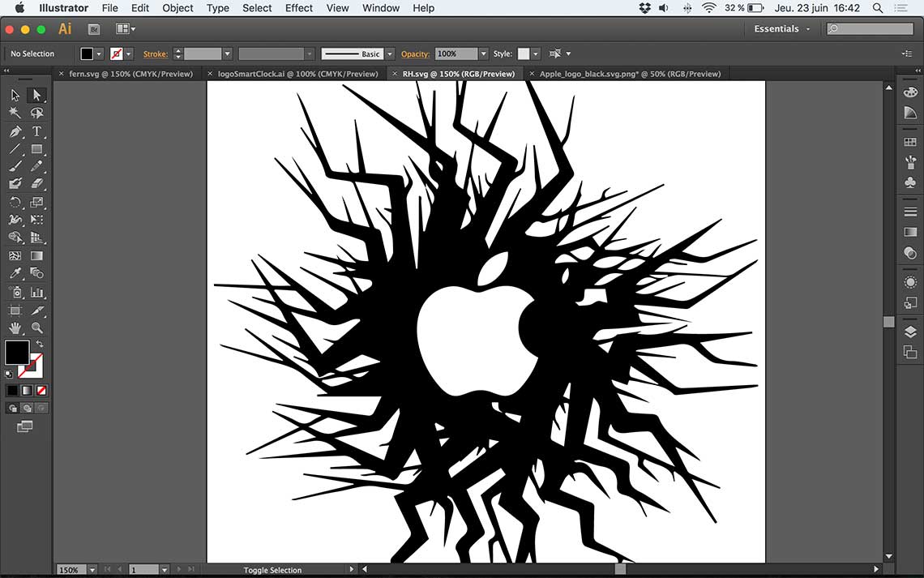This screenshot has width=924, height=578.
Task: Select the Shape Builder tool
Action: (x=15, y=238)
